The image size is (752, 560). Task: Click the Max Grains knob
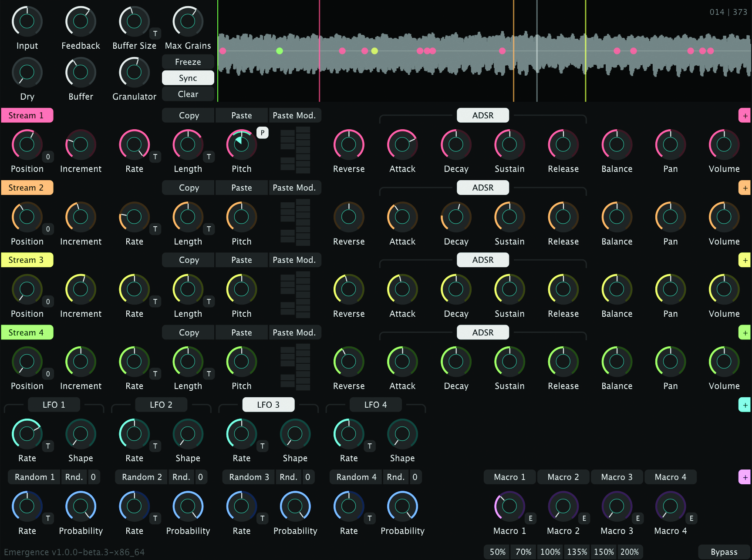[188, 21]
